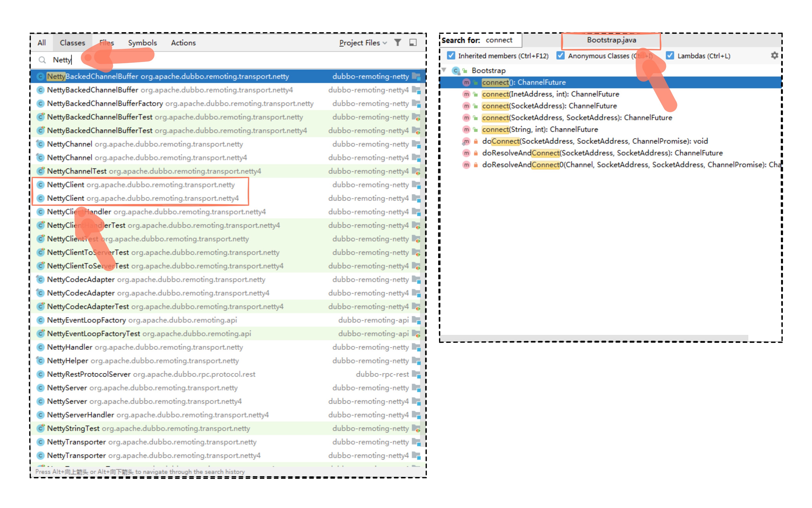Click the Bootstrap class icon
Image resolution: width=812 pixels, height=508 pixels.
click(456, 71)
